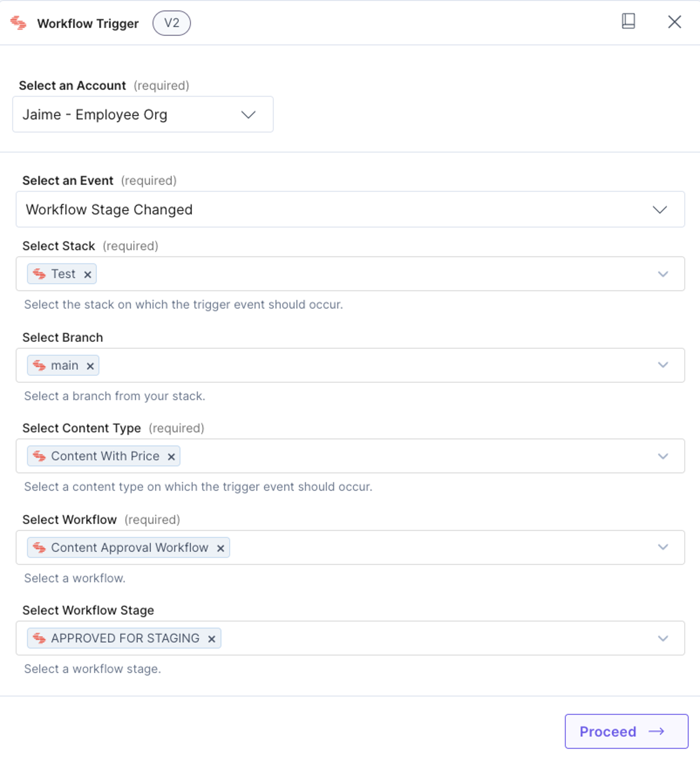Click the Proceed button

coord(627,732)
